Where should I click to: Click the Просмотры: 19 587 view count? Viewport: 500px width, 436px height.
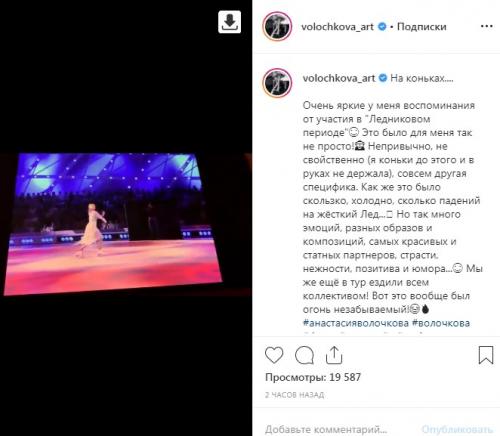tap(313, 377)
